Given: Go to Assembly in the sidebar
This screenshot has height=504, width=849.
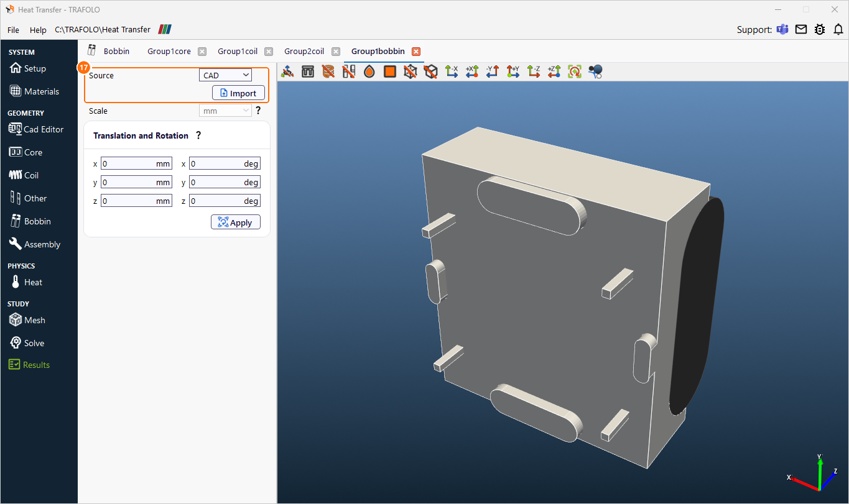Looking at the screenshot, I should [x=35, y=244].
